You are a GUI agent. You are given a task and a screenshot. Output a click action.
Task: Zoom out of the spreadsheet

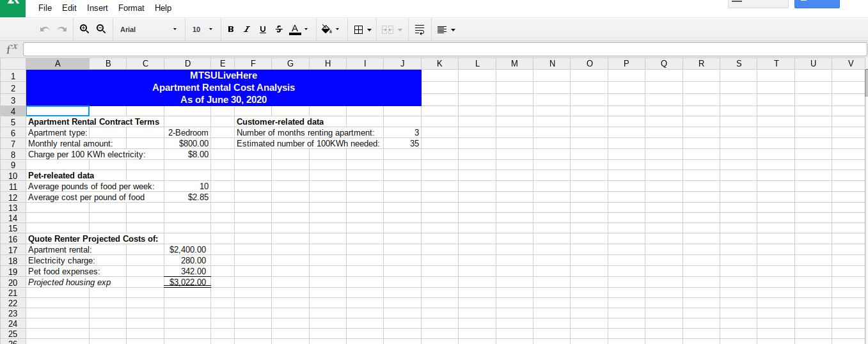click(100, 29)
